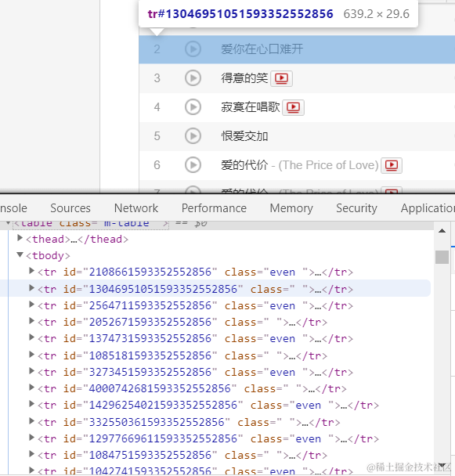455x476 pixels.
Task: Open the Security tab
Action: (356, 208)
